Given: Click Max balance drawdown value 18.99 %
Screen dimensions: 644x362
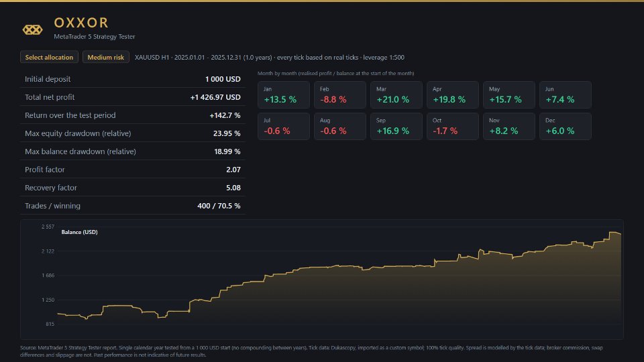Looking at the screenshot, I should [227, 152].
